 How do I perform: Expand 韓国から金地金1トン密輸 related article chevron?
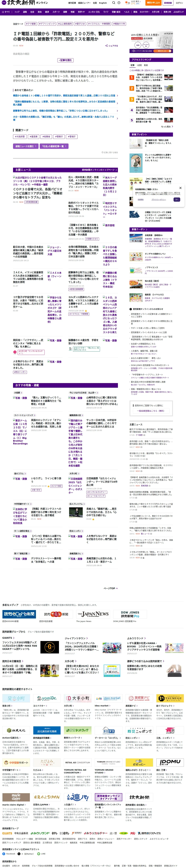pyautogui.click(x=117, y=96)
